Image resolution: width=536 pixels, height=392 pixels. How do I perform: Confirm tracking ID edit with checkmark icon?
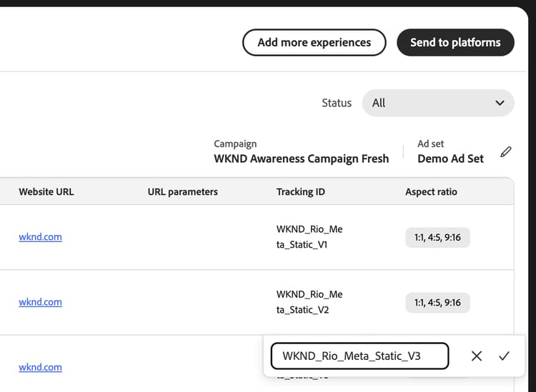click(504, 356)
